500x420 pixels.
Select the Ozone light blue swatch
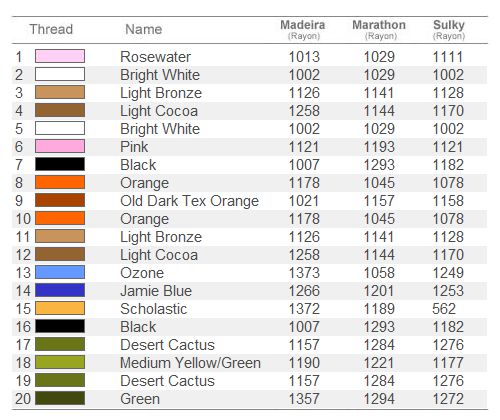(x=60, y=272)
